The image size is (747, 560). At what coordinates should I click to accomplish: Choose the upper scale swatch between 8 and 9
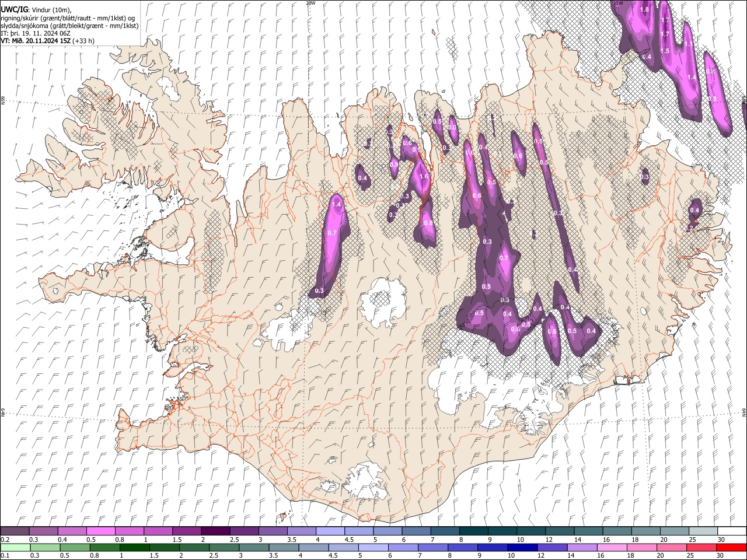pyautogui.click(x=473, y=531)
